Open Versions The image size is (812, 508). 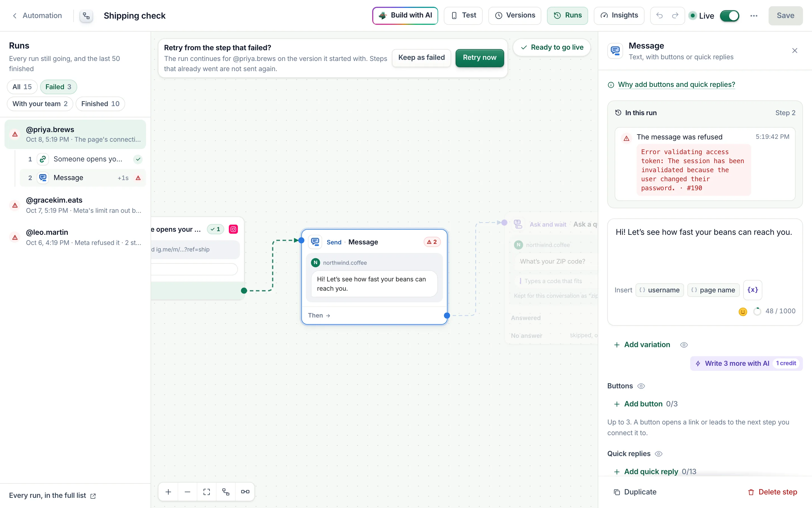515,16
